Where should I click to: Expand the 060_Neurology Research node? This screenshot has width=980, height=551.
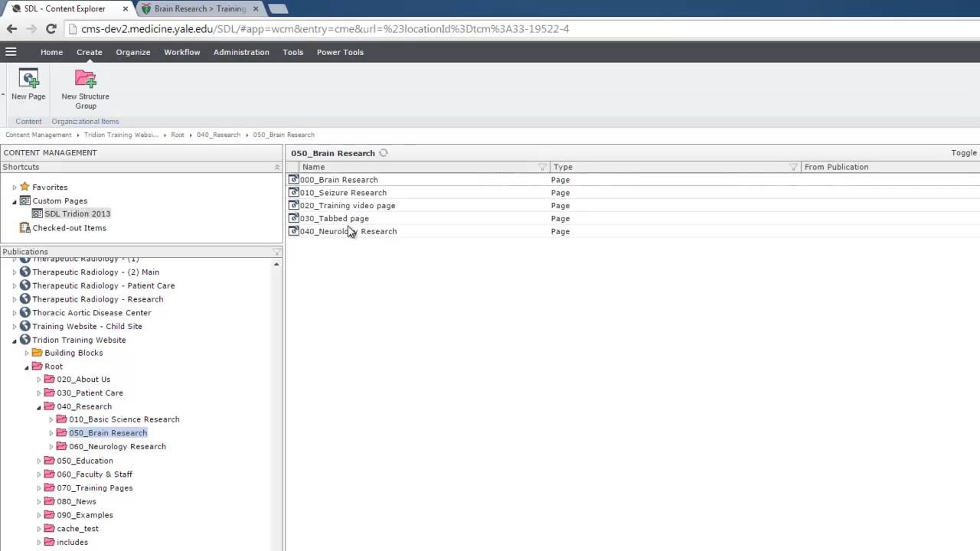[x=51, y=447]
